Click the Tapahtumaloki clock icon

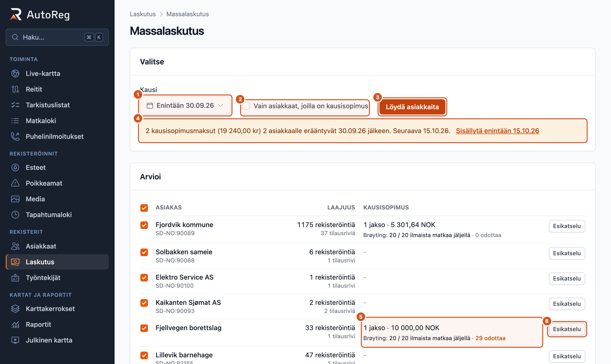[x=15, y=215]
